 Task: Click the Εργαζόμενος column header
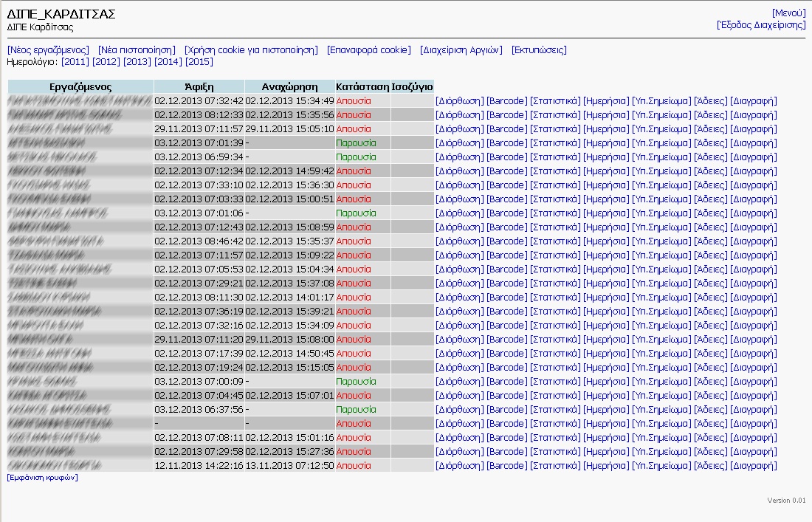pyautogui.click(x=80, y=86)
